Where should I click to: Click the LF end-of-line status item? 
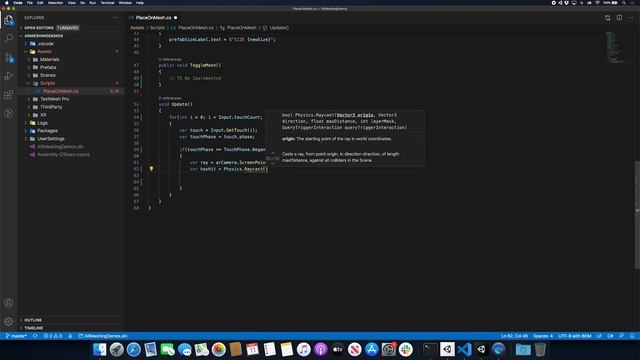coord(599,336)
